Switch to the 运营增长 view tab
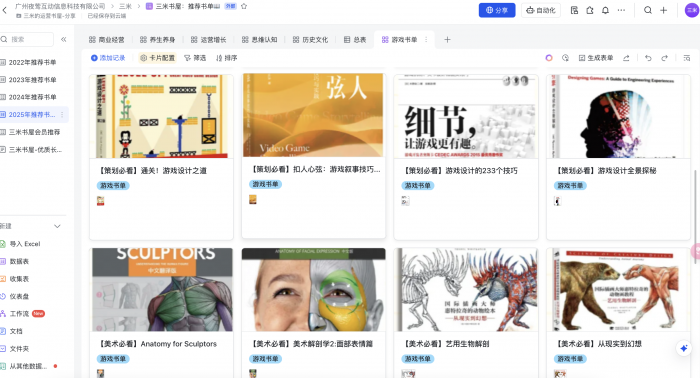Screen dimensions: 700x378 point(208,40)
